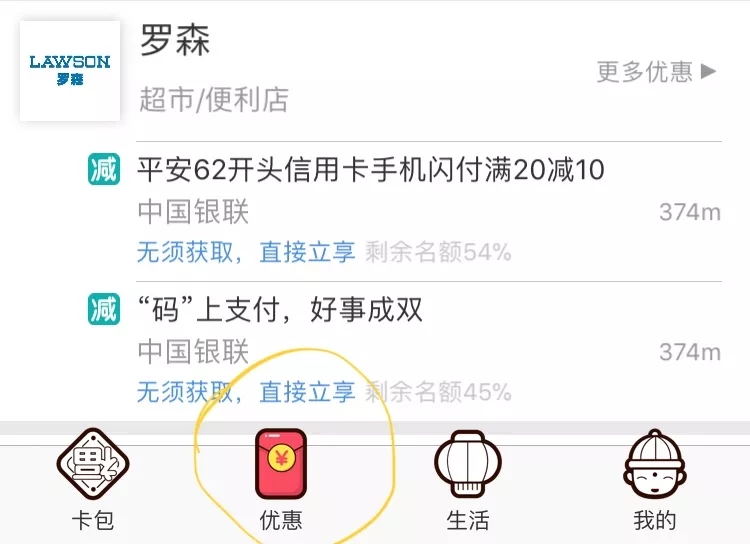Image resolution: width=750 pixels, height=544 pixels.
Task: Tap 剩余名额54% quota indicator
Action: (438, 252)
